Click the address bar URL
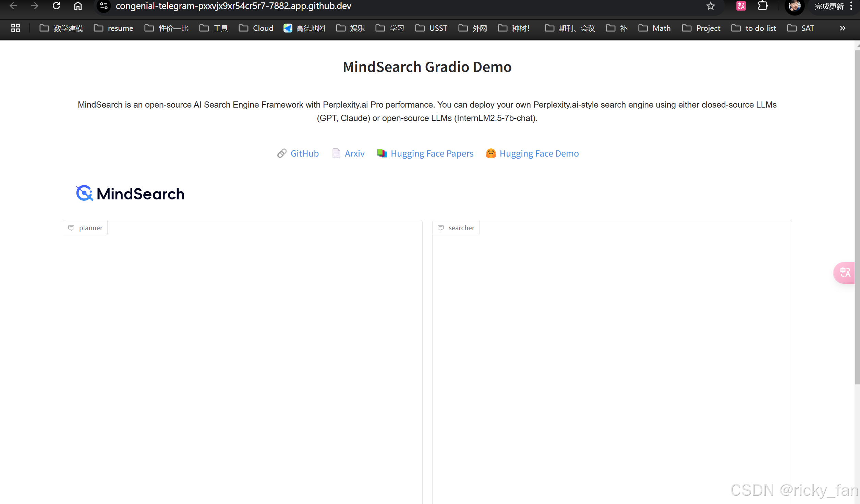 coord(233,6)
